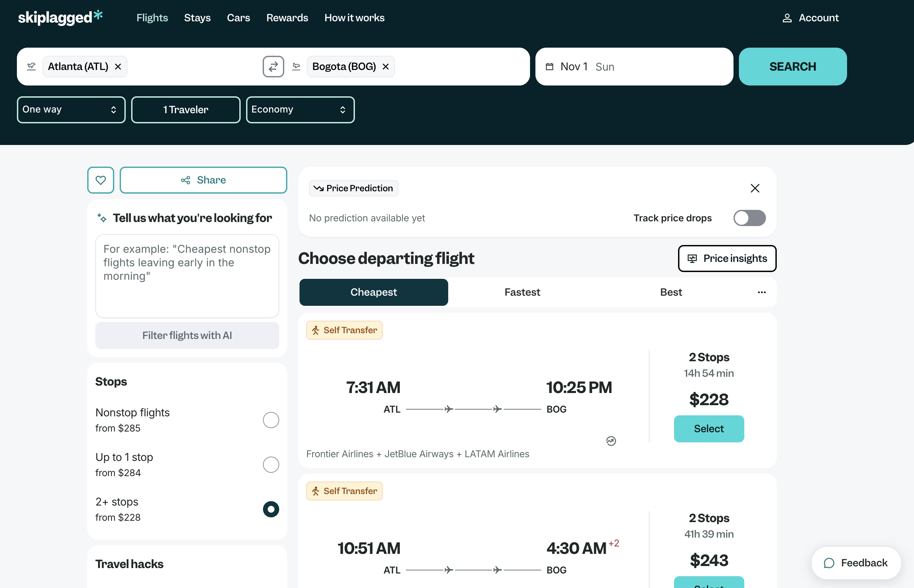Viewport: 914px width, 588px height.
Task: Click the arrival plane icon in destination field
Action: [296, 67]
